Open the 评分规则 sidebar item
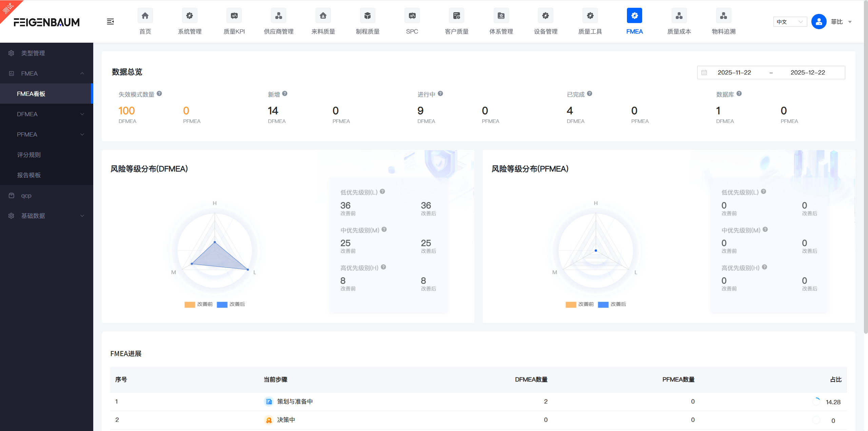Screen dimensions: 868x431 [29, 155]
